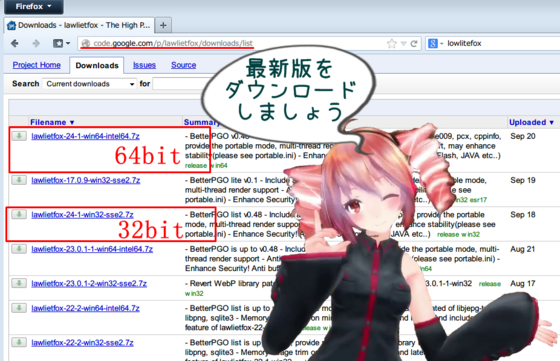Viewport: 560px width, 361px height.
Task: Select the Downloads project tab
Action: coord(97,65)
